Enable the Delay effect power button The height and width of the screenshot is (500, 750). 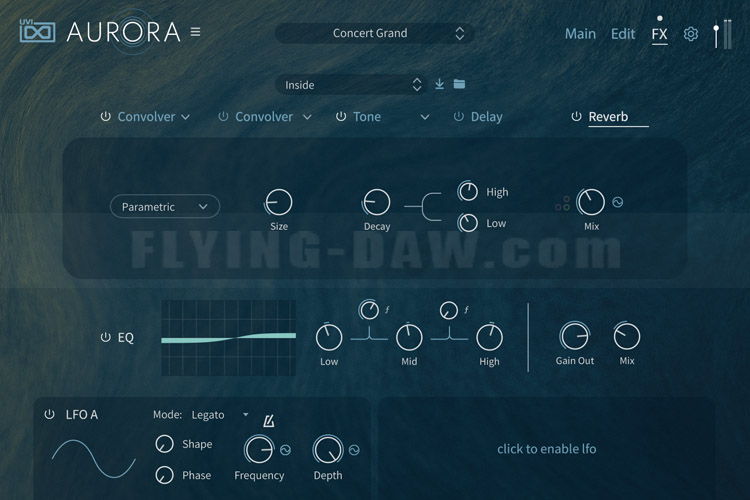pyautogui.click(x=458, y=116)
